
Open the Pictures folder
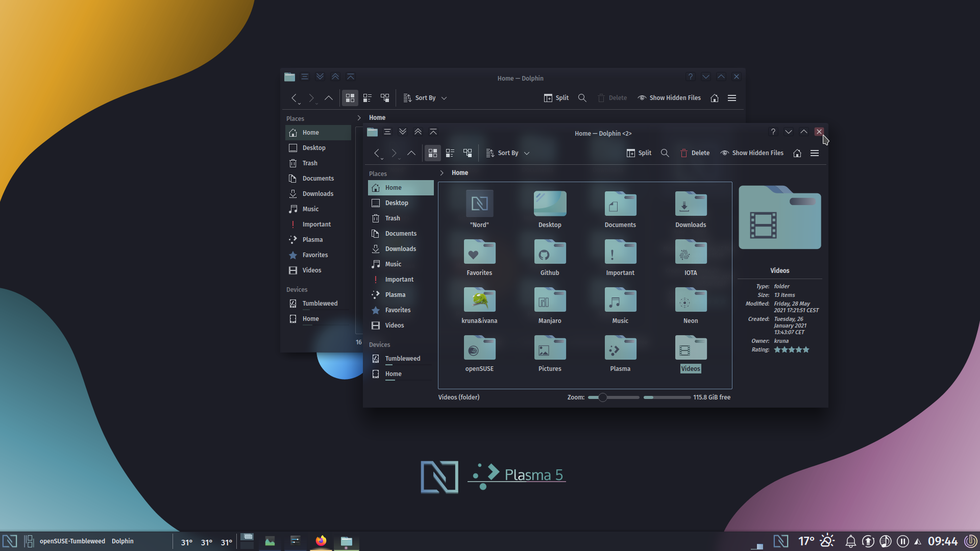pyautogui.click(x=550, y=347)
